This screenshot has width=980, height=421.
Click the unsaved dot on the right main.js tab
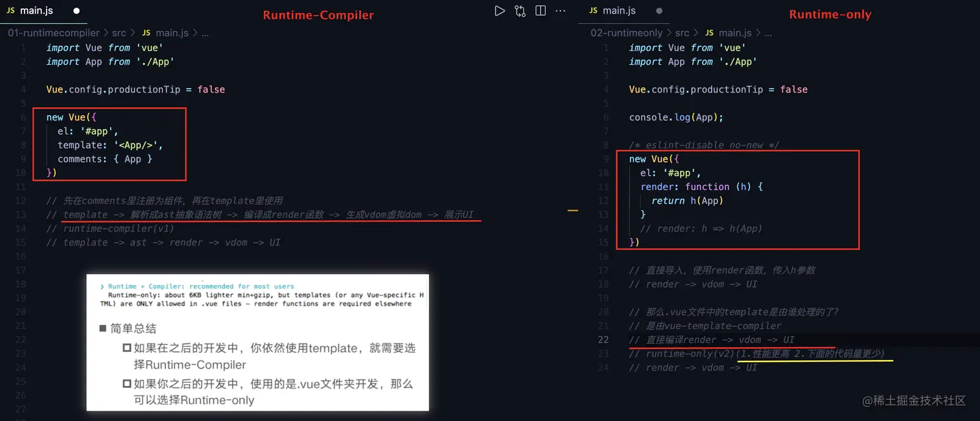[659, 11]
